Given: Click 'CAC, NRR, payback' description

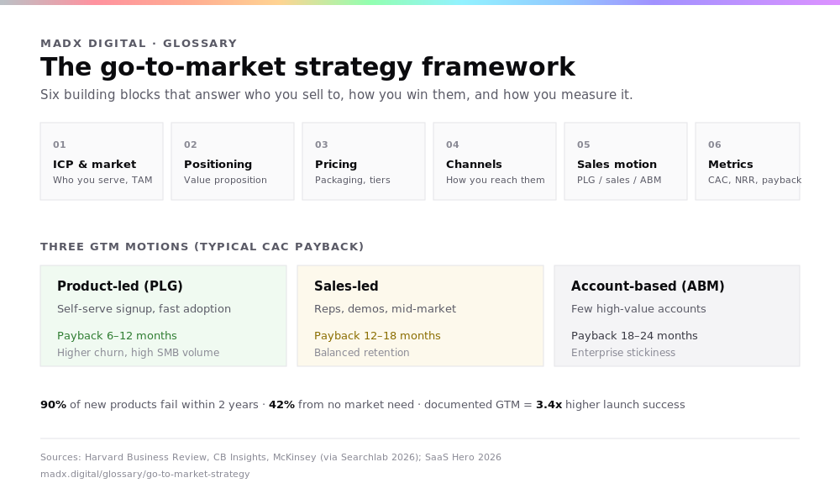Looking at the screenshot, I should [753, 180].
